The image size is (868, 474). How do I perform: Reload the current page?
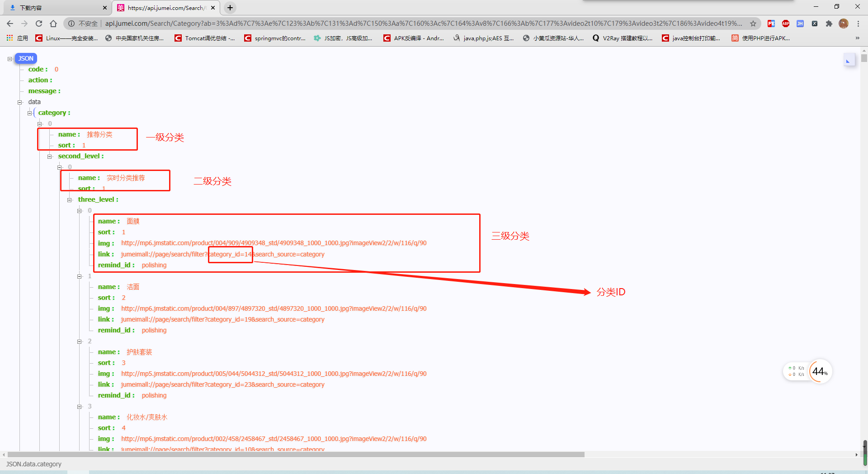click(39, 24)
